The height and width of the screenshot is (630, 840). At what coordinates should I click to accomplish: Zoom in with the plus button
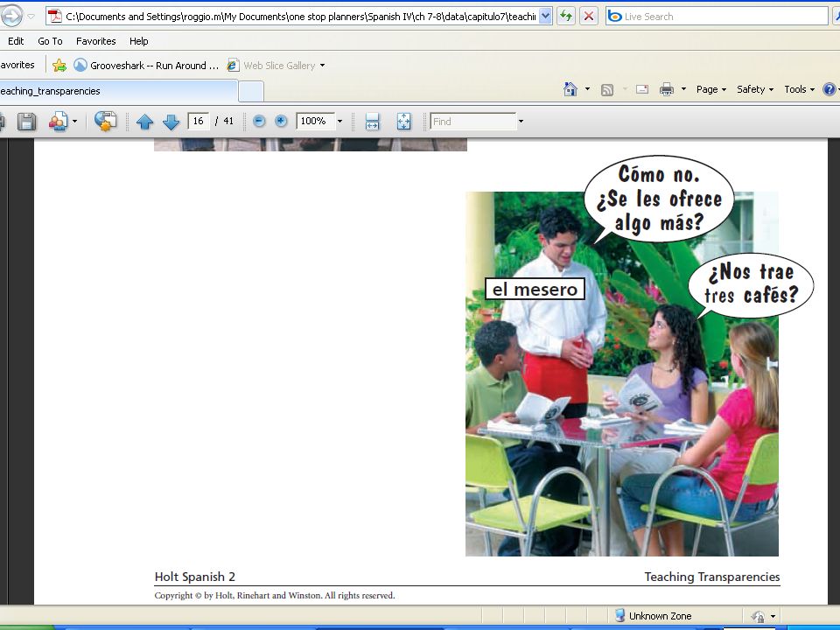(281, 121)
